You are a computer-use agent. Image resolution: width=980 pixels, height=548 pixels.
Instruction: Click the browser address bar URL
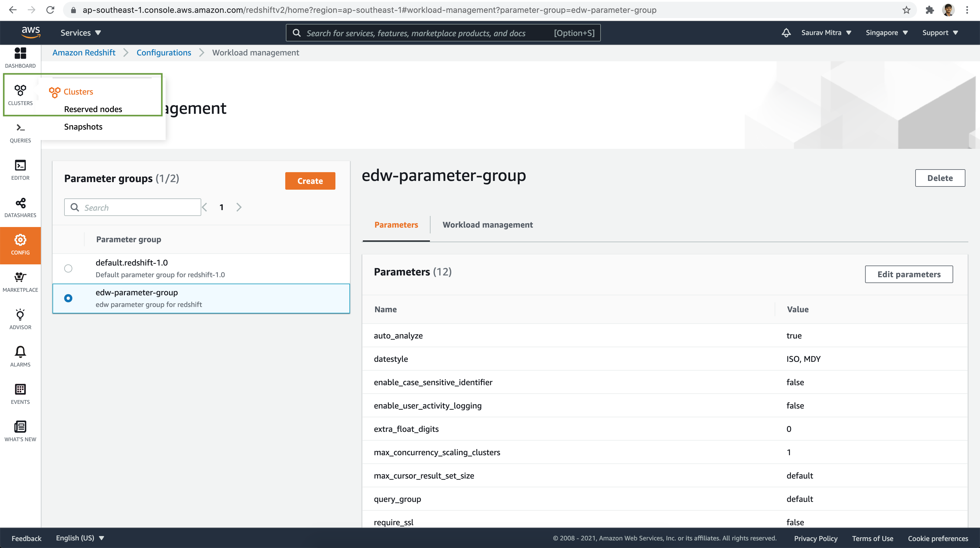tap(369, 10)
